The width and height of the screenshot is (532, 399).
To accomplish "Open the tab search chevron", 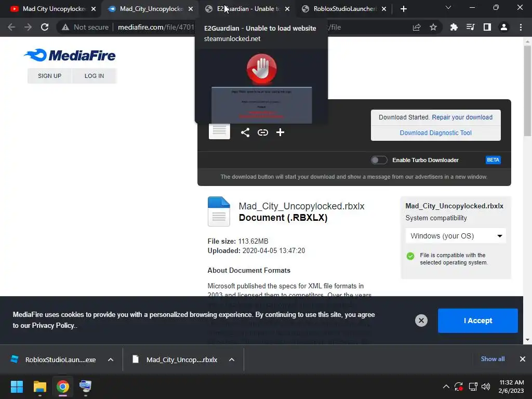I will coord(448,7).
